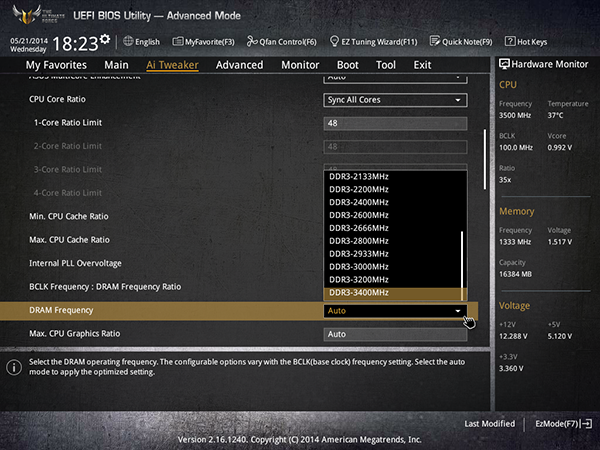The width and height of the screenshot is (600, 450).
Task: Select Internal PLL Overvoltage row
Action: 75,263
